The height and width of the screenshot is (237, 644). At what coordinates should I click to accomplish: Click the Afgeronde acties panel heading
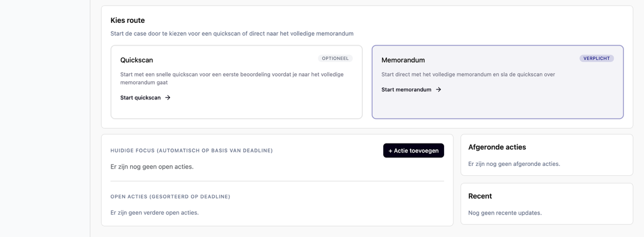click(497, 147)
